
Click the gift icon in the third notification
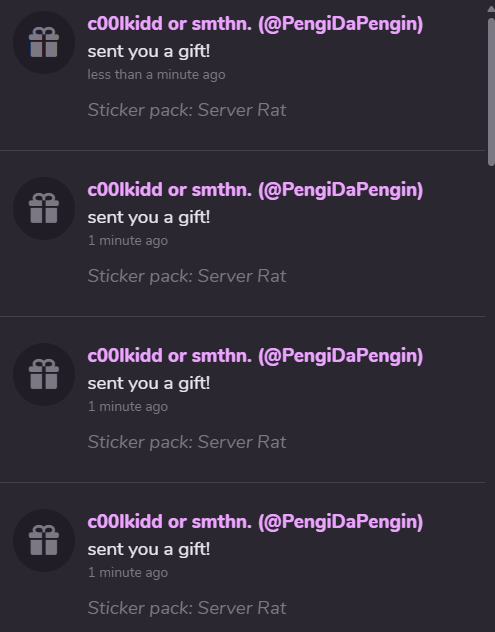click(44, 374)
